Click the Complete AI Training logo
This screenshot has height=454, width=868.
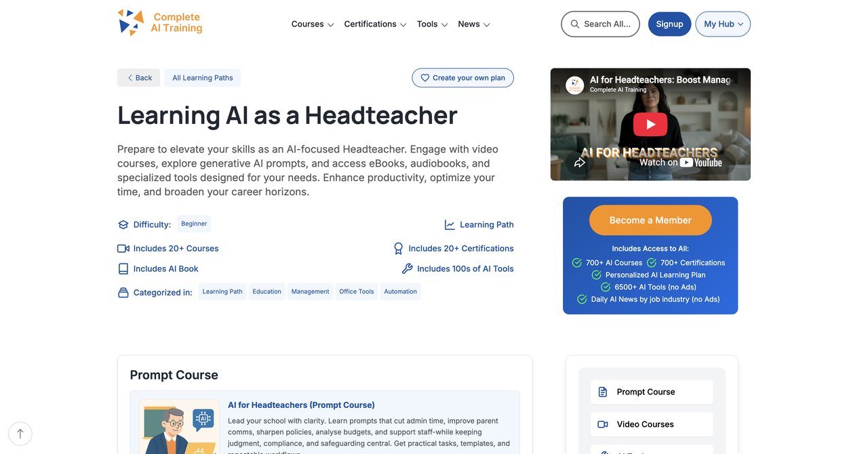[x=160, y=22]
